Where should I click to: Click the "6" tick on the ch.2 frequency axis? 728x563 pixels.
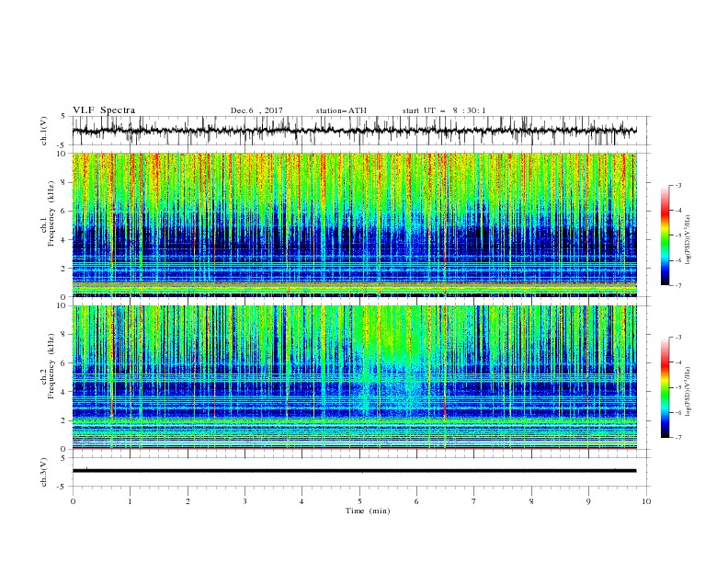point(64,363)
